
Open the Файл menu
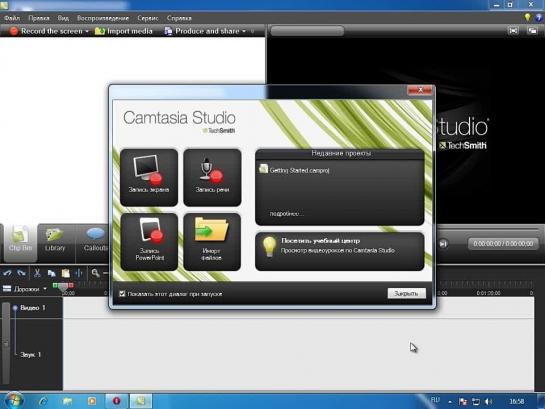click(x=12, y=18)
